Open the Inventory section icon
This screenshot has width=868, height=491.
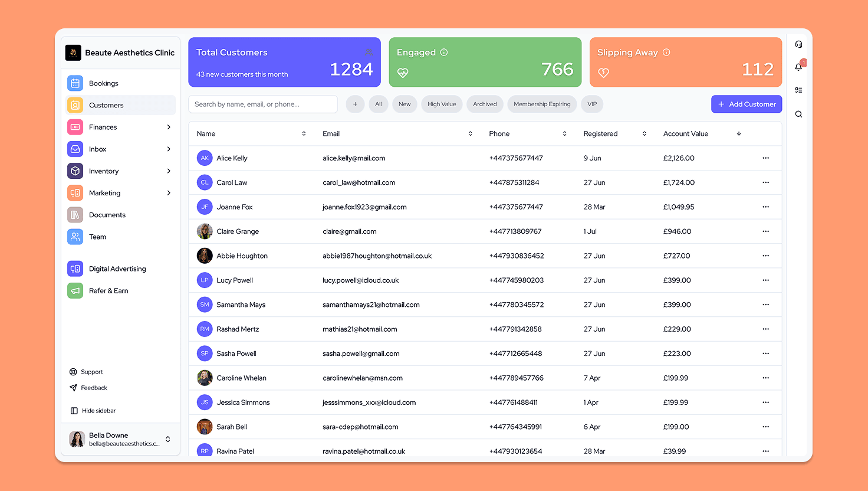(75, 171)
